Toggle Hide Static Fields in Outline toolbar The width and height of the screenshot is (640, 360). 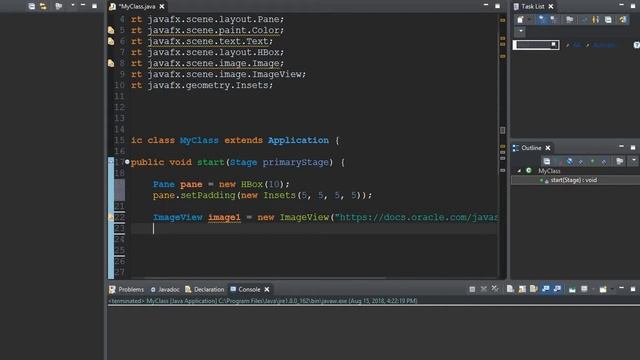click(x=581, y=161)
